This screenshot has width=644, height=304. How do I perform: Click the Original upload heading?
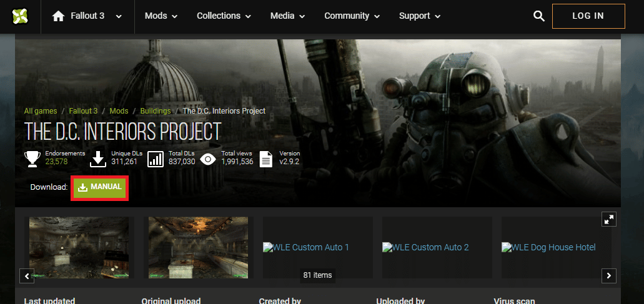[x=171, y=301]
